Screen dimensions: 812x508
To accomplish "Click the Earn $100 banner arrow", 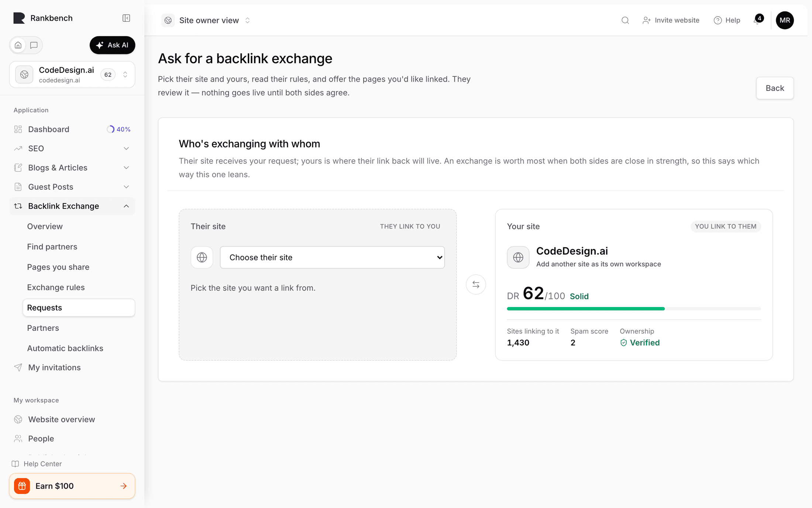I will pyautogui.click(x=124, y=486).
